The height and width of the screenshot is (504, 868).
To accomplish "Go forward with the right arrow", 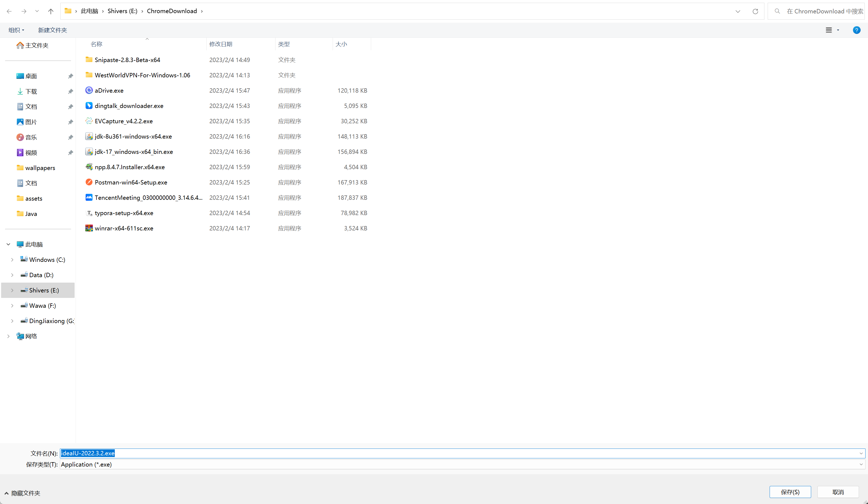I will click(x=24, y=11).
